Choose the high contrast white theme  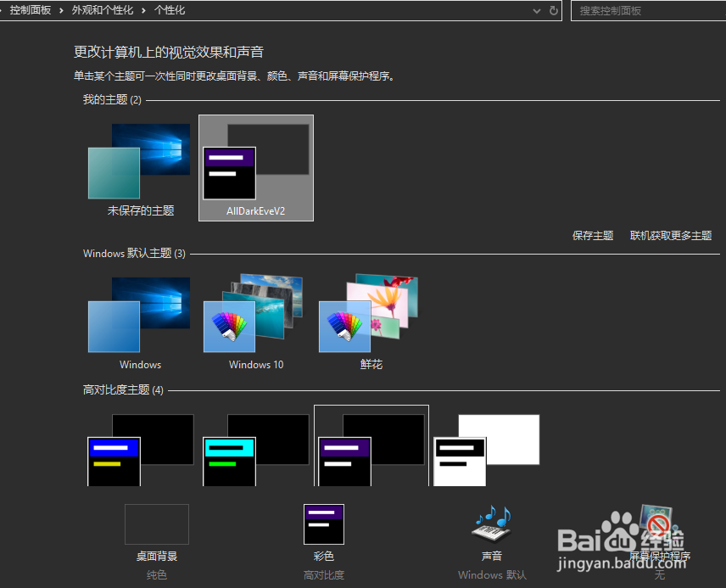(487, 450)
